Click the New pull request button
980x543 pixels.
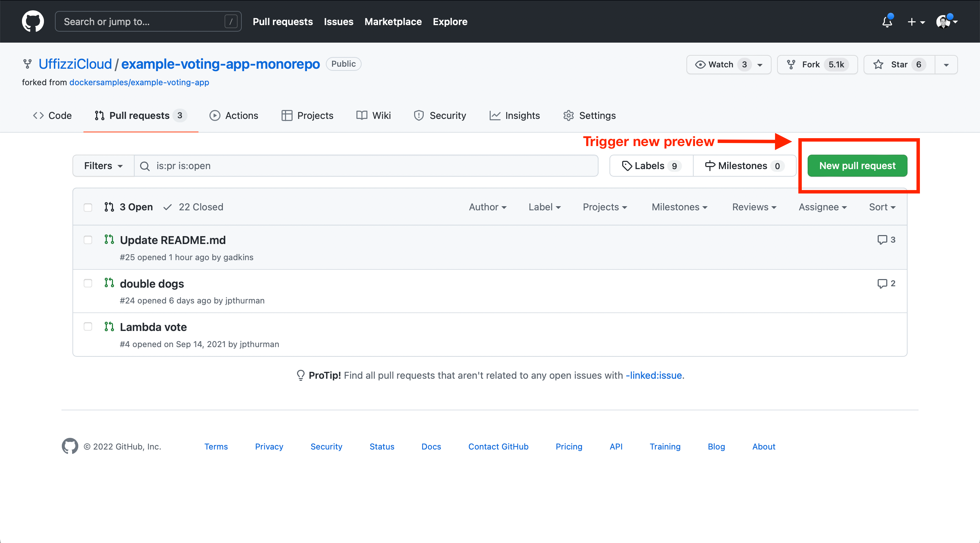coord(857,166)
